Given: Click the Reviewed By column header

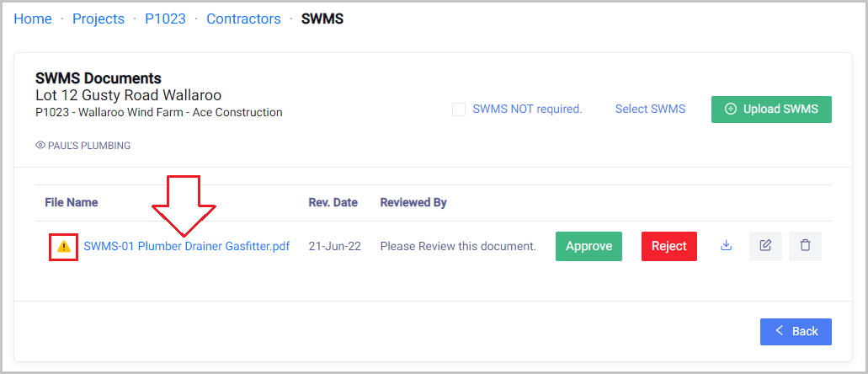Looking at the screenshot, I should 413,203.
